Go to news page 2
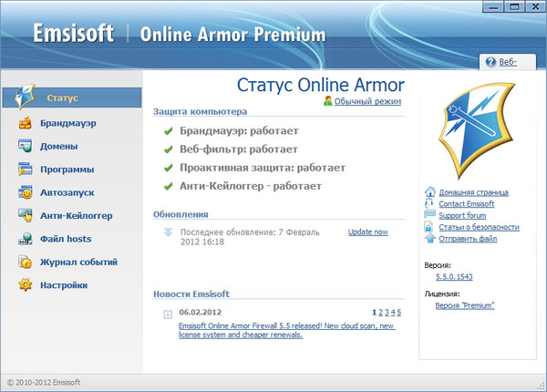Screen dimensions: 547x392 click(381, 312)
